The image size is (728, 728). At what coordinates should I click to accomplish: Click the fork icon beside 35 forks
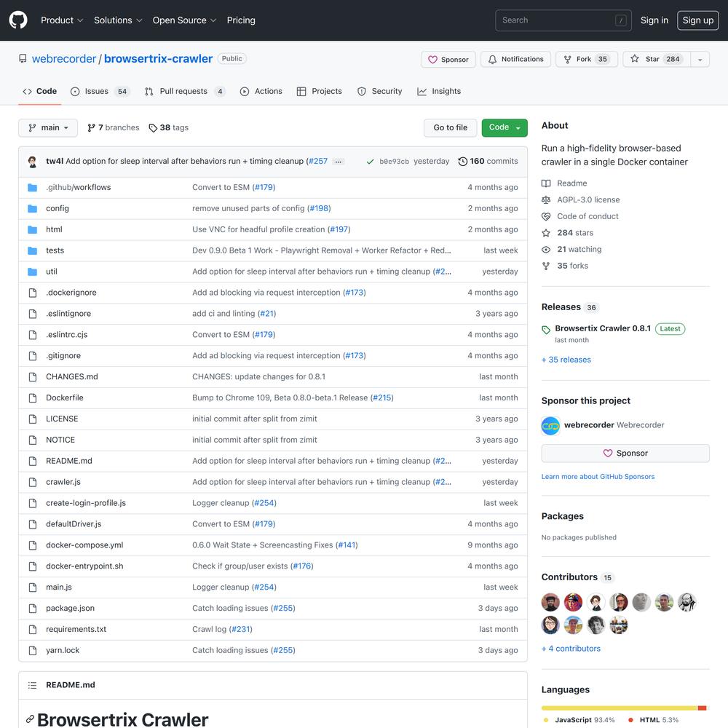click(x=546, y=266)
